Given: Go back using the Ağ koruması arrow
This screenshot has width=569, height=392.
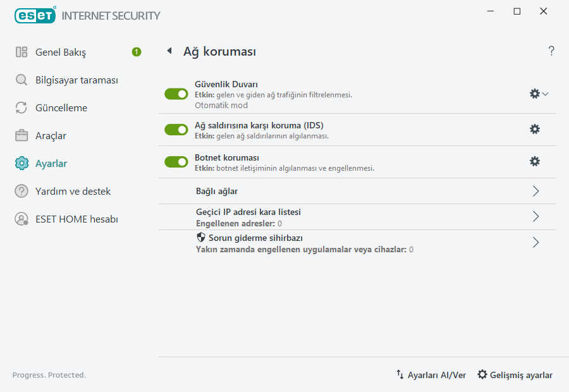Looking at the screenshot, I should coord(169,51).
